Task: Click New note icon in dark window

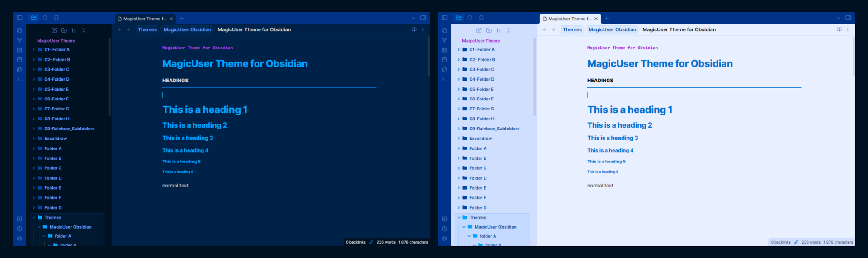Action: (x=54, y=30)
